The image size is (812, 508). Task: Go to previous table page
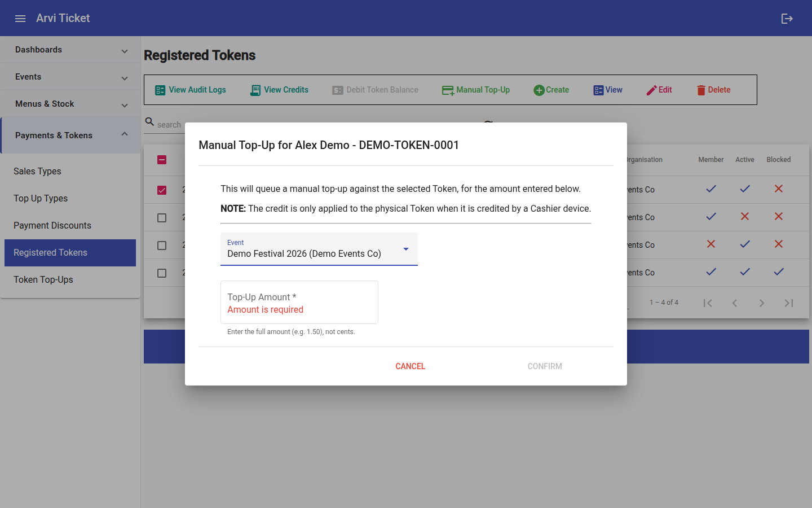(x=735, y=303)
